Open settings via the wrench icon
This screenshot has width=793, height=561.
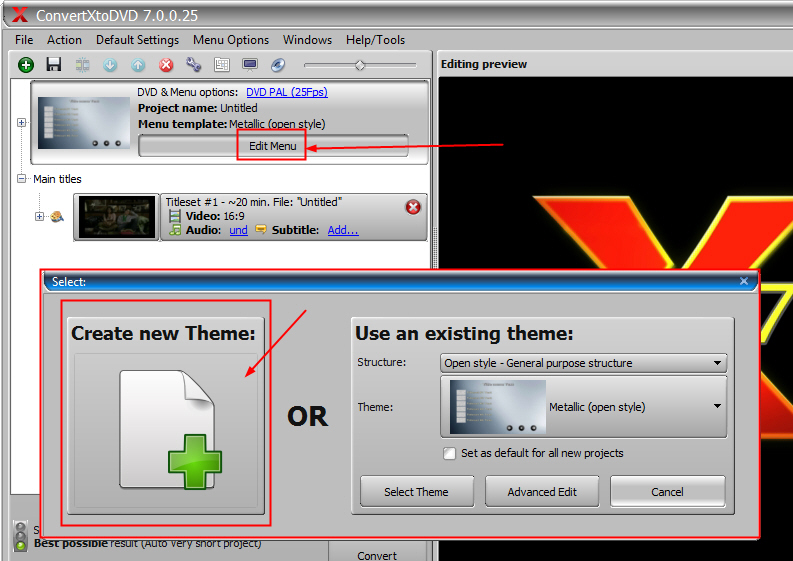click(194, 65)
